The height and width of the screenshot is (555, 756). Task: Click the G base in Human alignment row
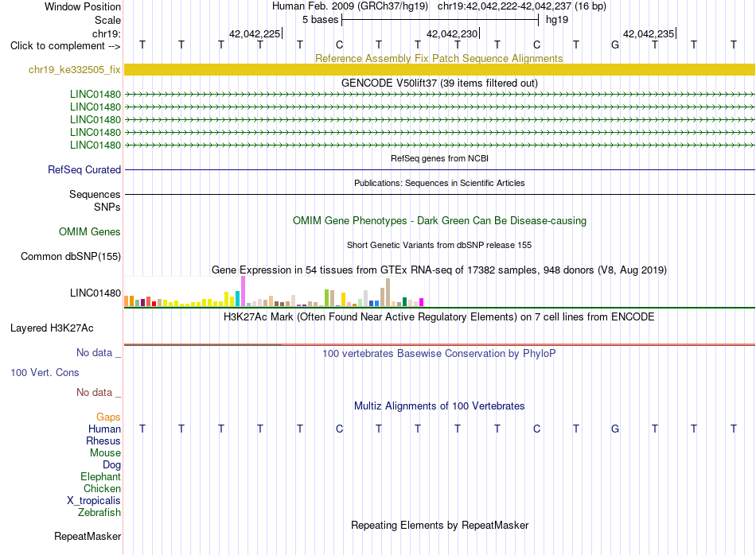pyautogui.click(x=614, y=429)
